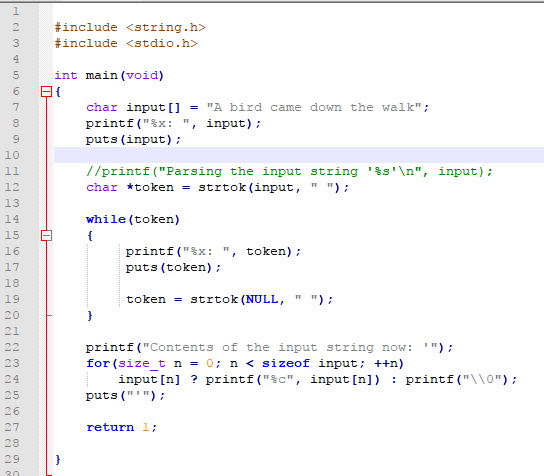Click the strtok(input, " ") call
The width and height of the screenshot is (544, 476).
270,187
